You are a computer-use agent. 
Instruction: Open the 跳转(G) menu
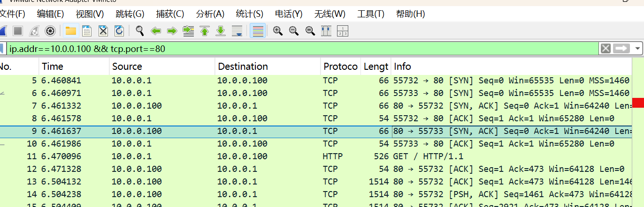click(x=130, y=14)
